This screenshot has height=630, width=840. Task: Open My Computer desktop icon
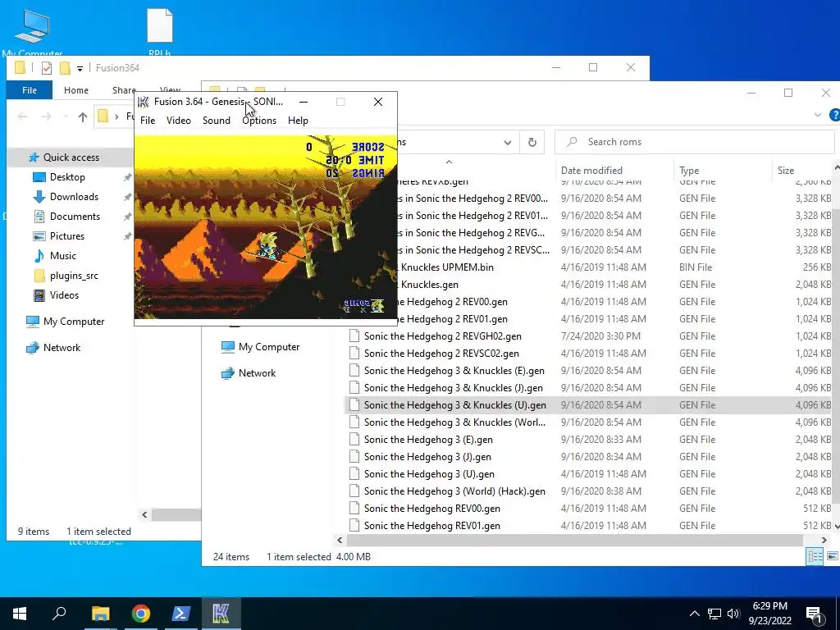(x=32, y=33)
